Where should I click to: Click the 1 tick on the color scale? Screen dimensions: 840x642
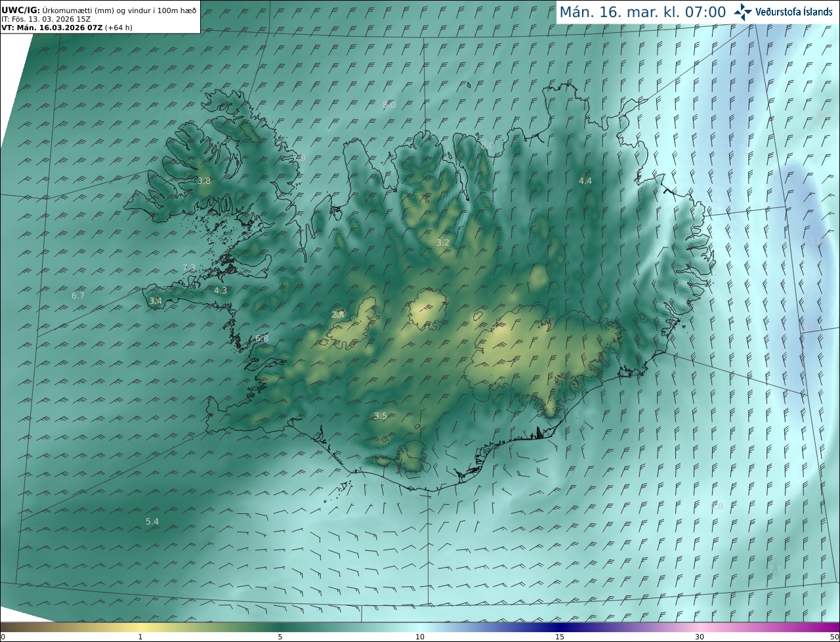point(140,637)
